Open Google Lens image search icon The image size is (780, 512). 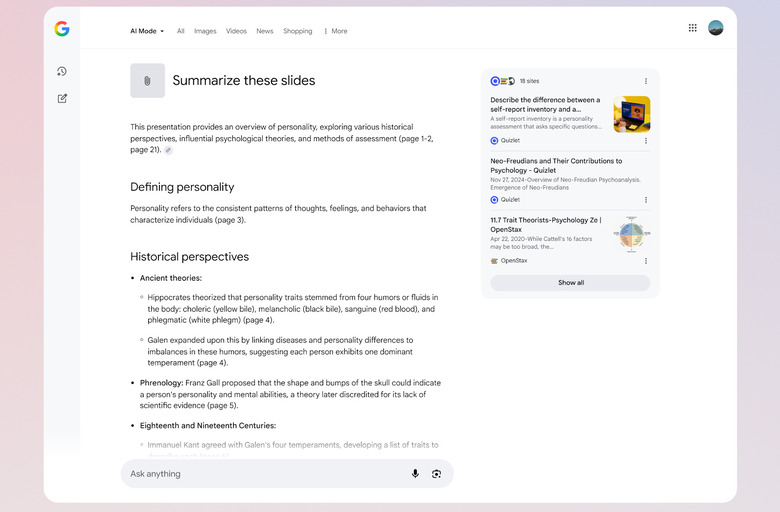[437, 474]
